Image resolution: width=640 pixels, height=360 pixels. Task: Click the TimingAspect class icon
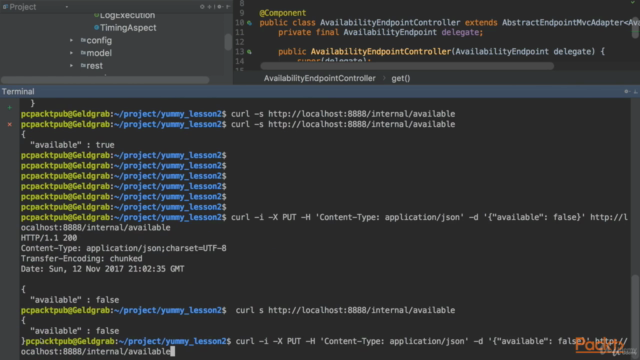point(97,28)
